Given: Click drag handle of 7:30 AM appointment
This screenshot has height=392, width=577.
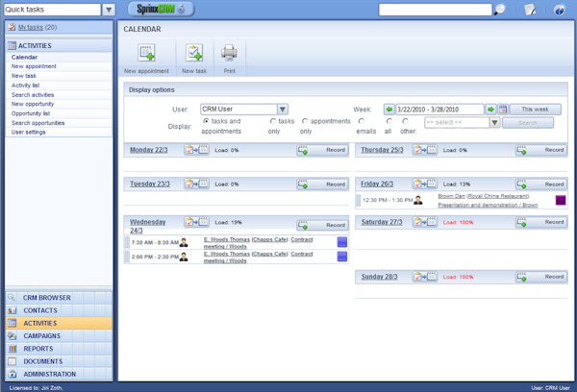Looking at the screenshot, I should pyautogui.click(x=127, y=242).
